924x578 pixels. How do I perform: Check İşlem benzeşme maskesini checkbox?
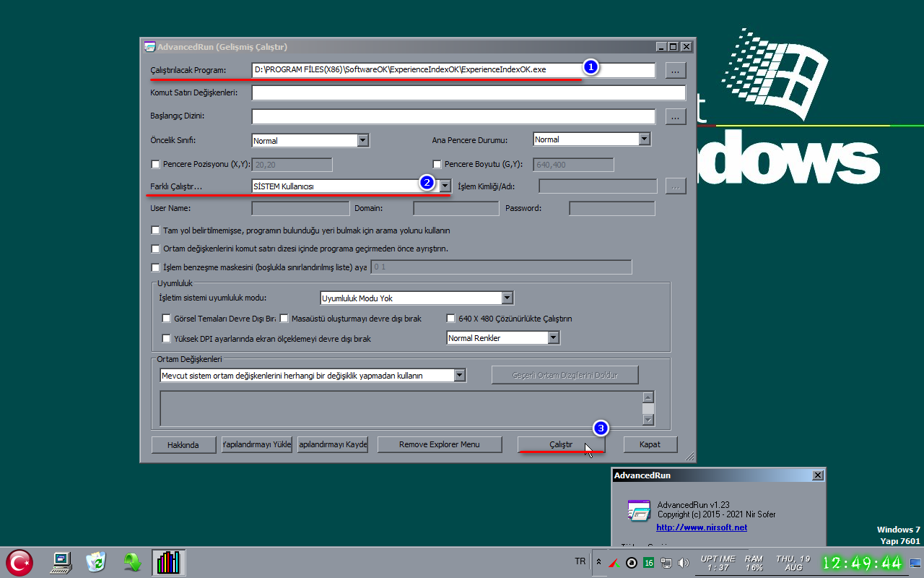155,267
